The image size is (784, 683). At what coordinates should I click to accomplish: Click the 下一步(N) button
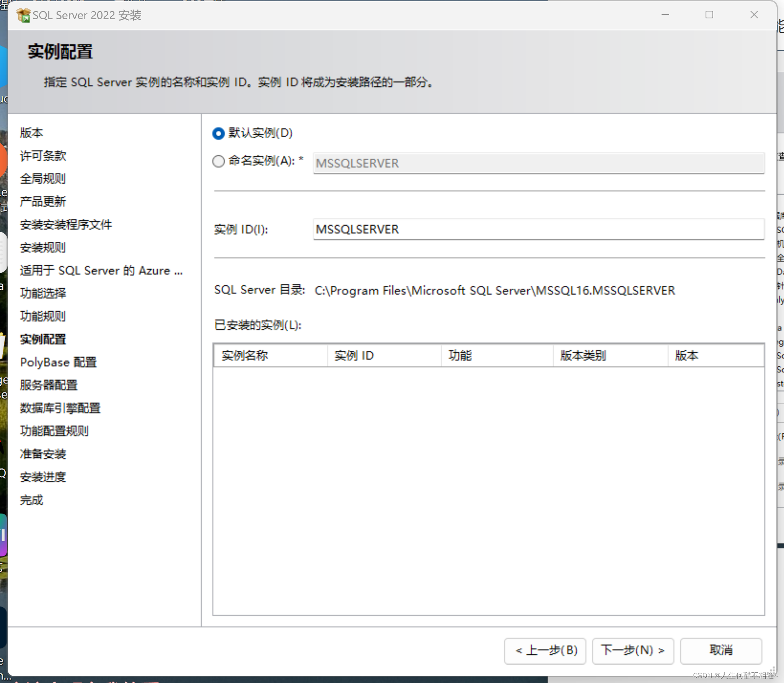(633, 650)
